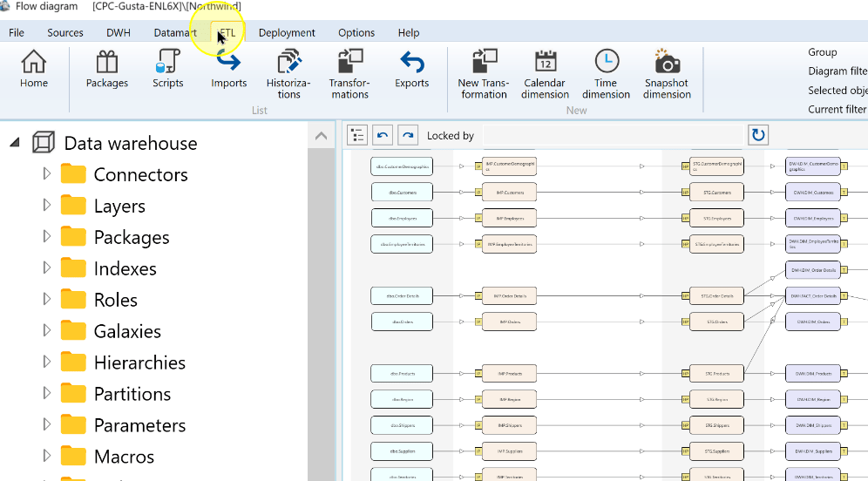Switch to the Datamart tab
The width and height of the screenshot is (868, 481).
pyautogui.click(x=175, y=32)
